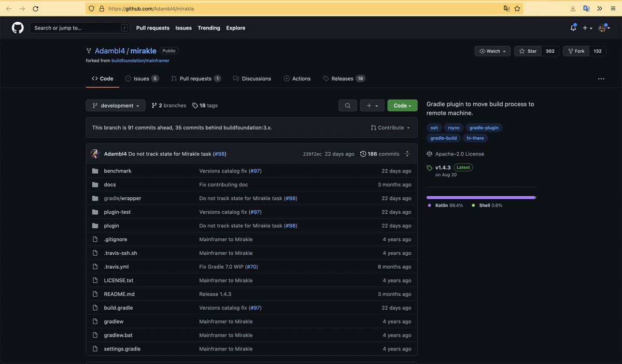This screenshot has width=622, height=364.
Task: Open the README.md file
Action: 119,294
